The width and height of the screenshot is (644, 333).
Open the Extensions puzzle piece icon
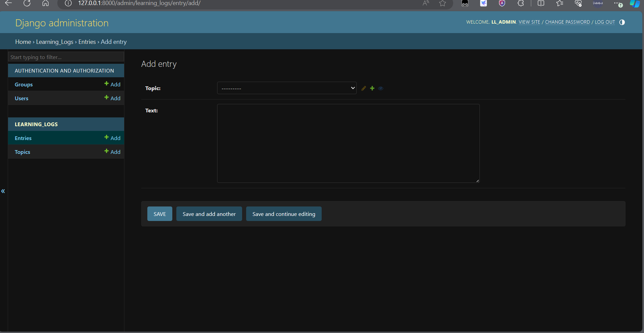(521, 3)
